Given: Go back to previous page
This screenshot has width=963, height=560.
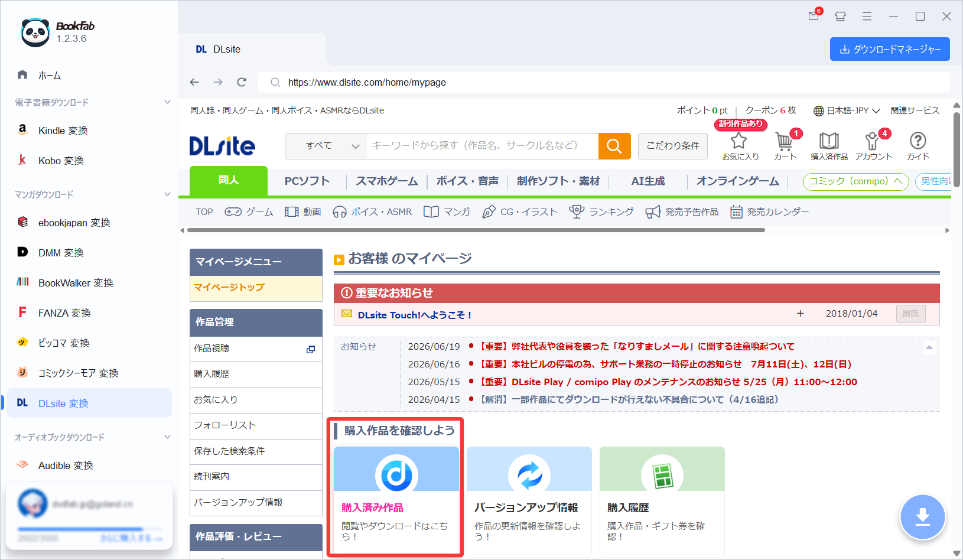Looking at the screenshot, I should (x=194, y=82).
